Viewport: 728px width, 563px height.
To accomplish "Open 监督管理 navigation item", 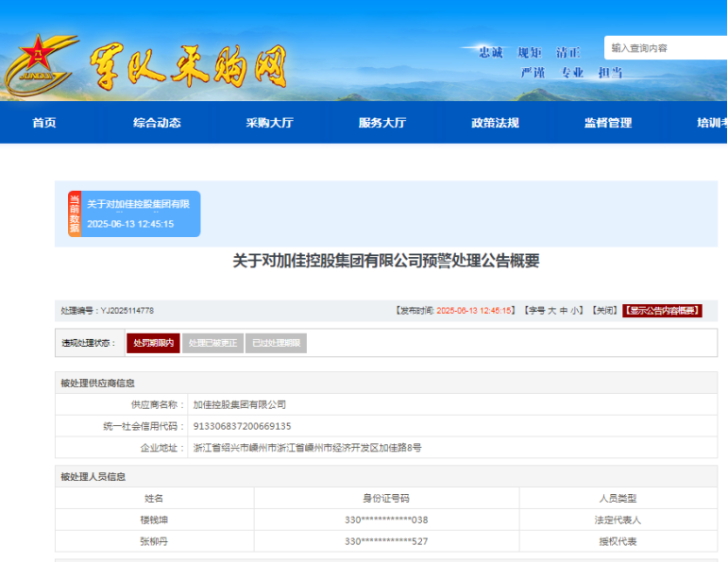I will 608,123.
